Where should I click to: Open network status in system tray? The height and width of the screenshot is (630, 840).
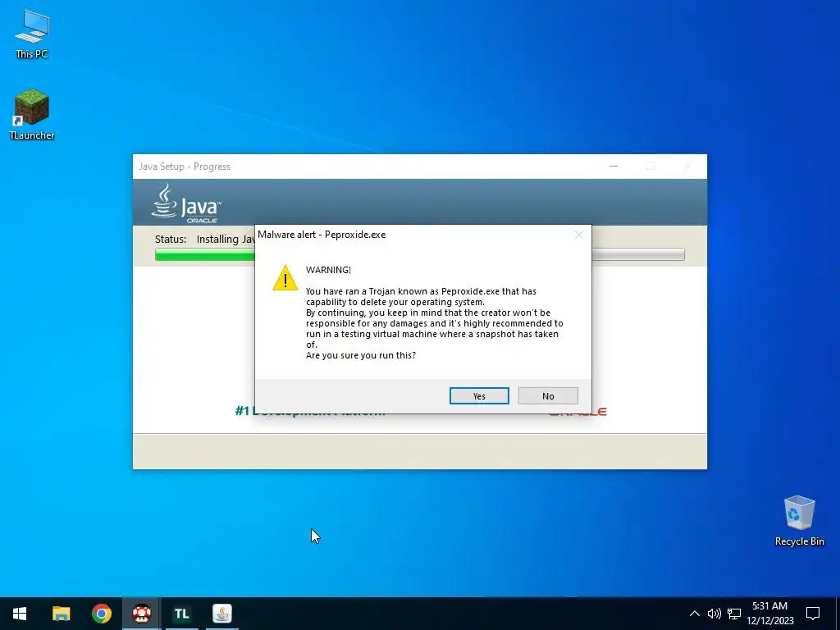click(734, 614)
